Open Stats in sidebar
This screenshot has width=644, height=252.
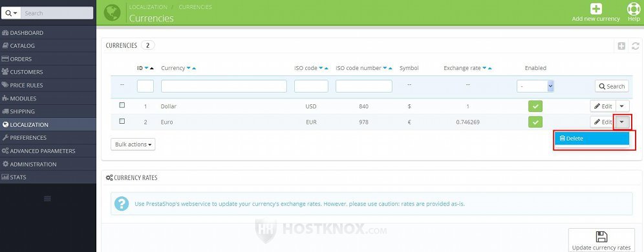tap(48, 177)
